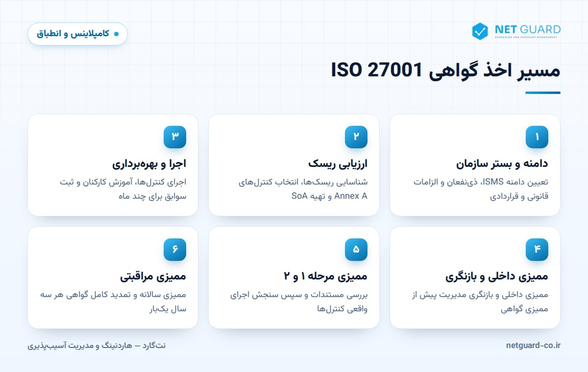Image resolution: width=588 pixels, height=372 pixels.
Task: Click the step ۴ number badge
Action: (x=537, y=250)
